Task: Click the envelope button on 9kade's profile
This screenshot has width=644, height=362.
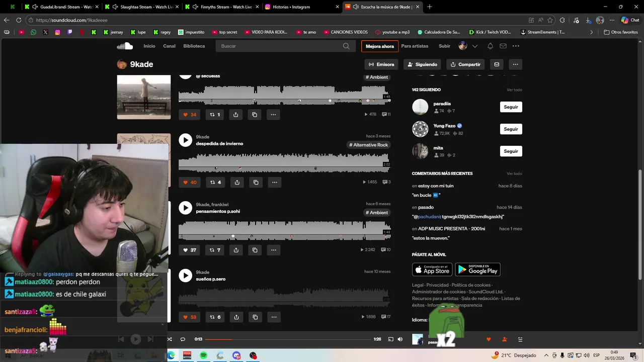Action: pyautogui.click(x=497, y=64)
